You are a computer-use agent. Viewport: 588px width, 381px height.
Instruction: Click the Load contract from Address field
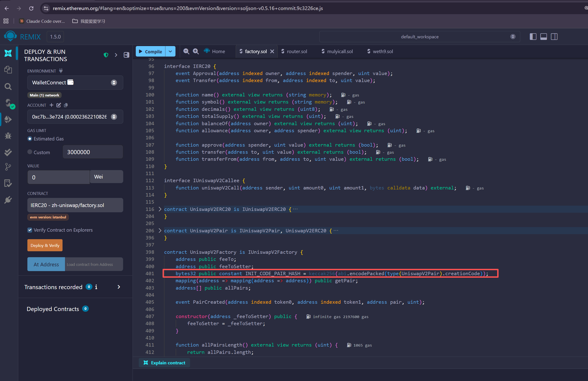[x=94, y=264]
